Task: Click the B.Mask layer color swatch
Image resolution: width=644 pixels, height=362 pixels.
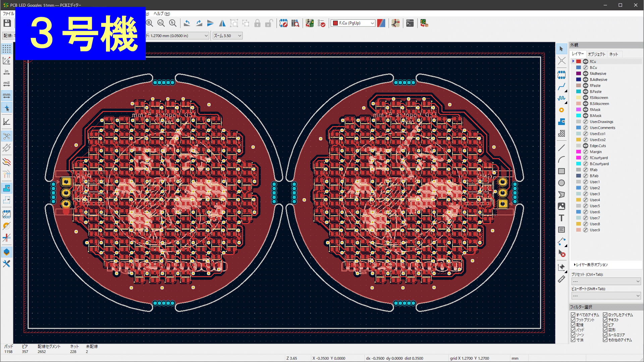Action: point(578,116)
